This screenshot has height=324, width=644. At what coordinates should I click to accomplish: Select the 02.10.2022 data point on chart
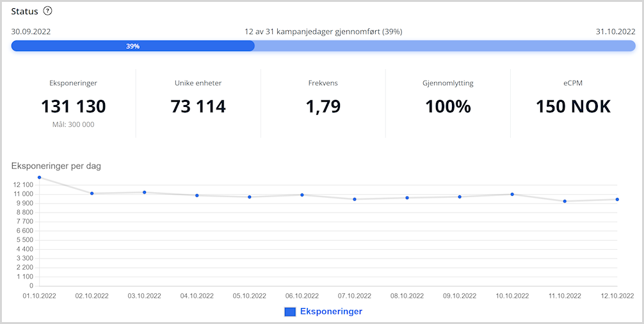(92, 193)
